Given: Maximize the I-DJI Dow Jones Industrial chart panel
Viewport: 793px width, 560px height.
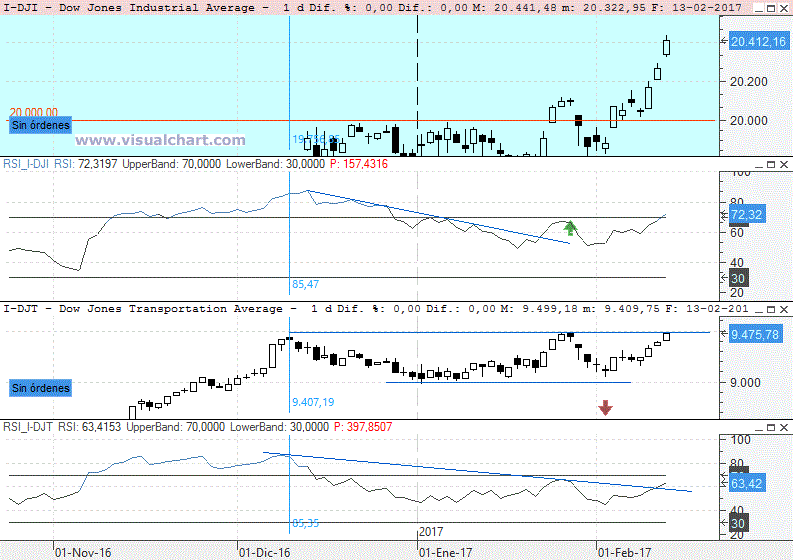Looking at the screenshot, I should (771, 8).
